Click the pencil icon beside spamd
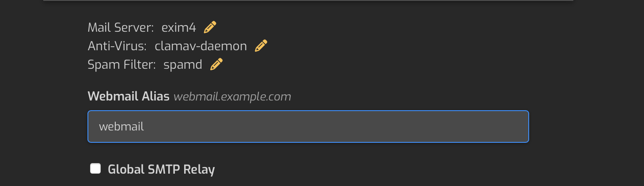The image size is (644, 186). click(216, 64)
